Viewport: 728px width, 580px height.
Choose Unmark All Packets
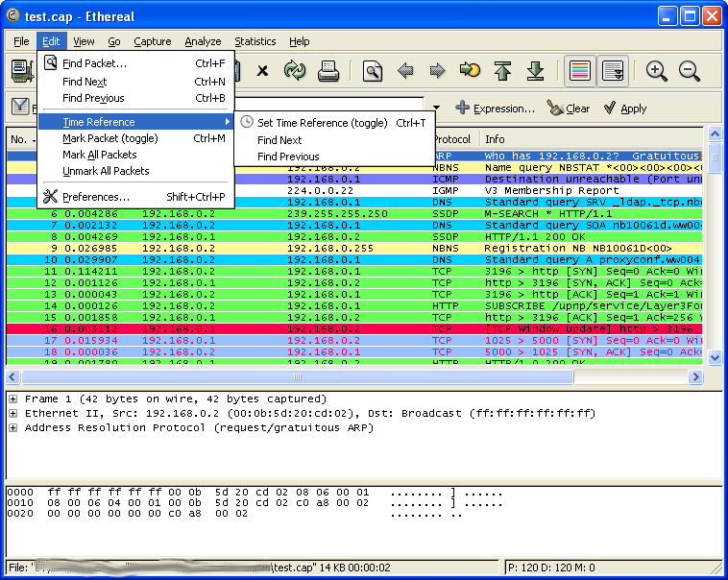click(x=136, y=171)
